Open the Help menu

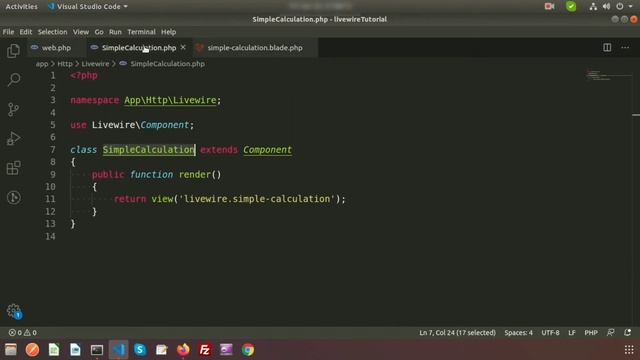tap(168, 32)
